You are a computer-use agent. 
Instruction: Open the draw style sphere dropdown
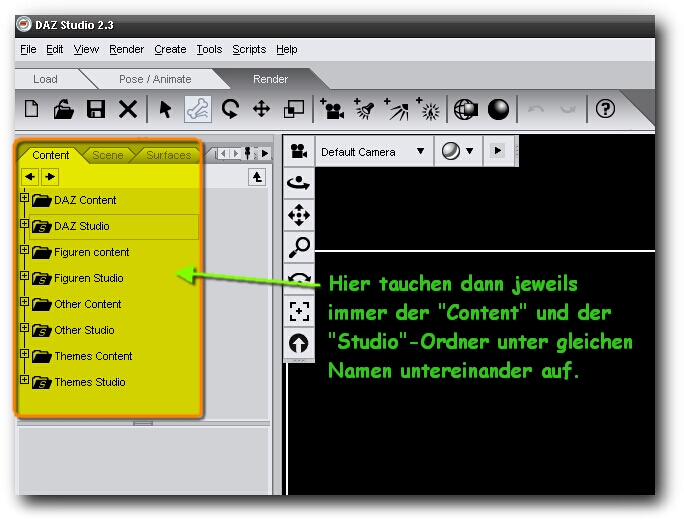(x=458, y=151)
